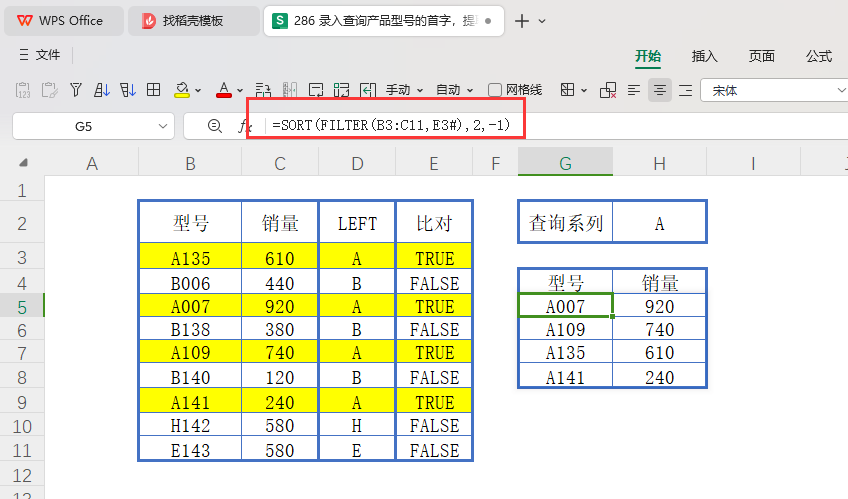Click cell containing A135 in column B
The width and height of the screenshot is (848, 499).
pyautogui.click(x=190, y=258)
